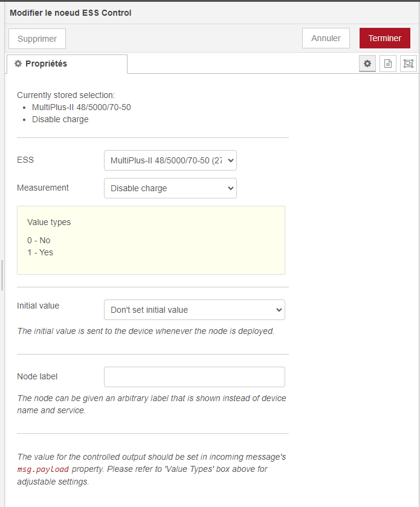Click the '1 - Yes' value type line
Screen dimensions: 420x507
[40, 252]
